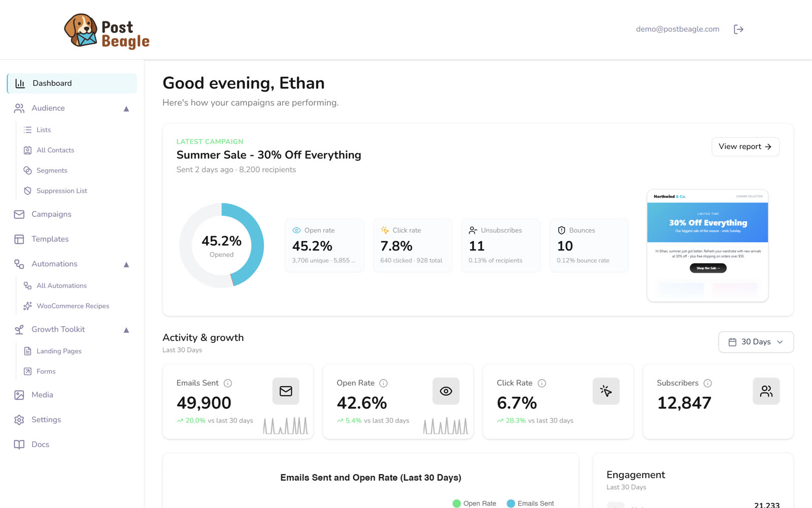Click the Open Rate eye tile icon
Screen dimensions: 812x508
click(446, 392)
